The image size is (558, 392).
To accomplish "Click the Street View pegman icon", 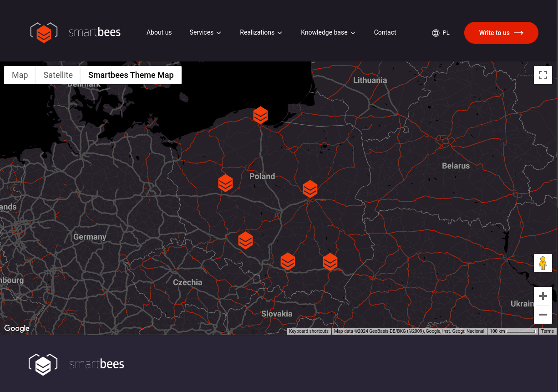I will (x=543, y=263).
